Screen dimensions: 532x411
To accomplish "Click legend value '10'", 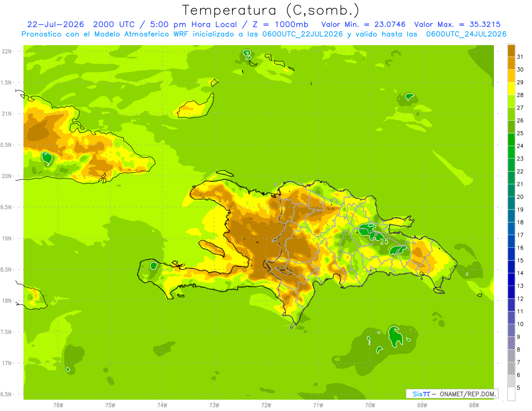I will pyautogui.click(x=520, y=324).
